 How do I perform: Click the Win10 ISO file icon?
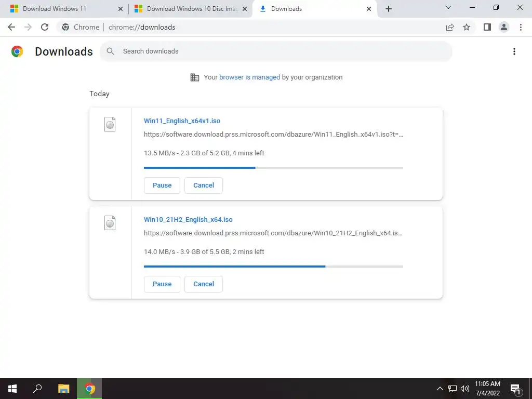(110, 223)
